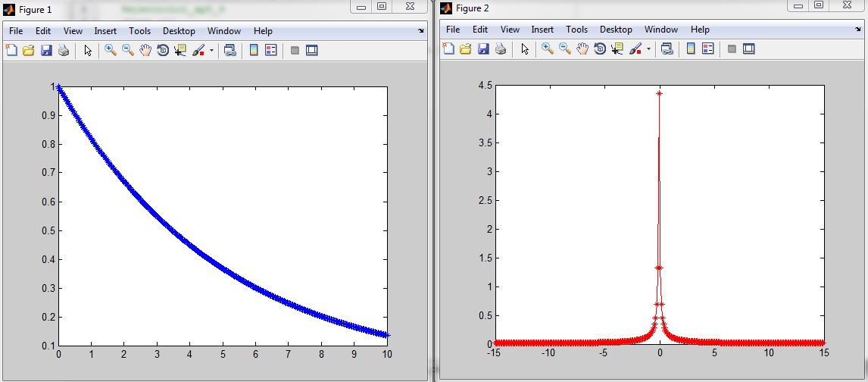This screenshot has height=382, width=868.
Task: Click the red peak of Figure 2 plot
Action: point(660,93)
